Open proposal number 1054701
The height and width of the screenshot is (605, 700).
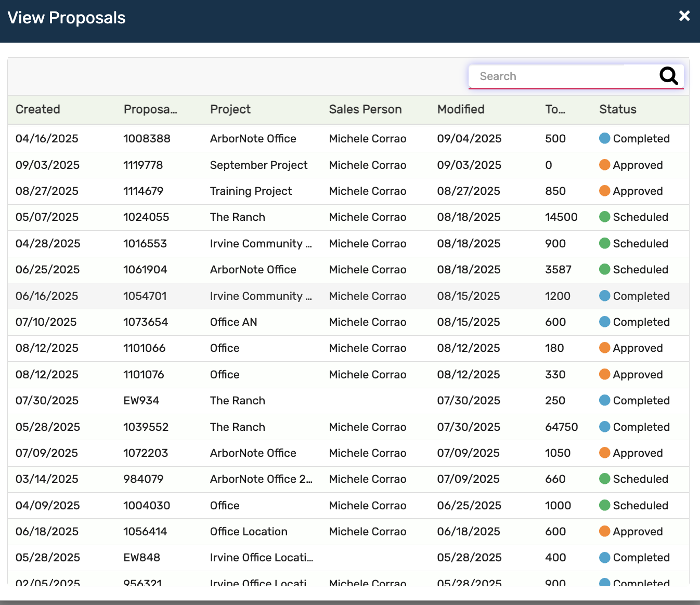[x=145, y=296]
